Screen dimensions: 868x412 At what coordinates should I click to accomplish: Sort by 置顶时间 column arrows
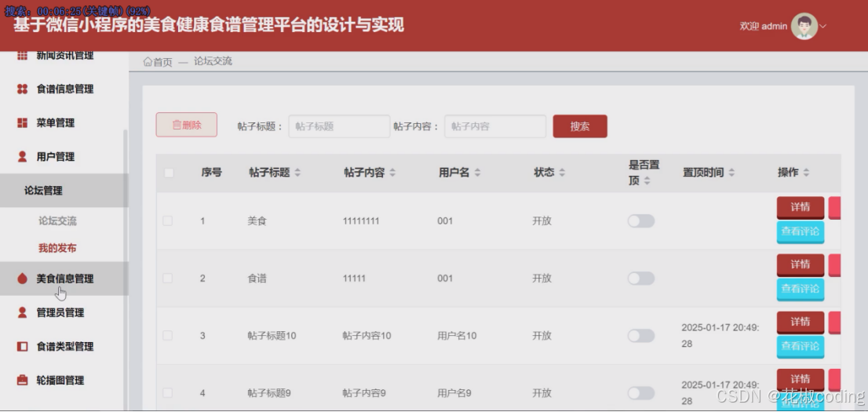pos(731,173)
